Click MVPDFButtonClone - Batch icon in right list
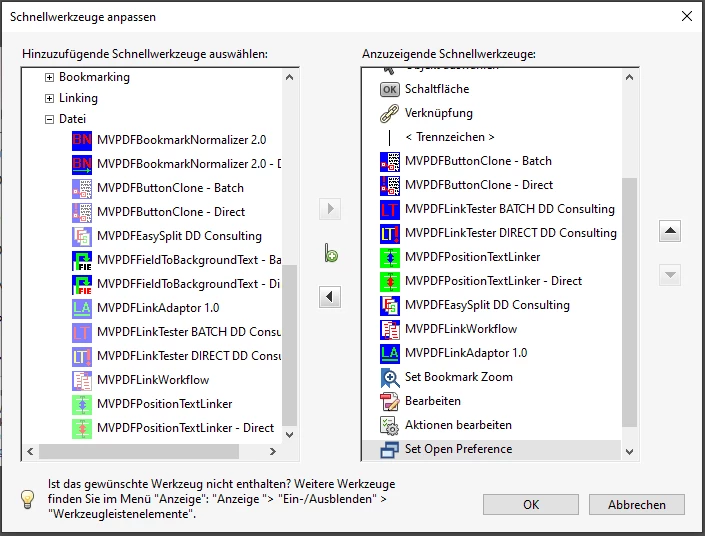The image size is (705, 536). [390, 161]
